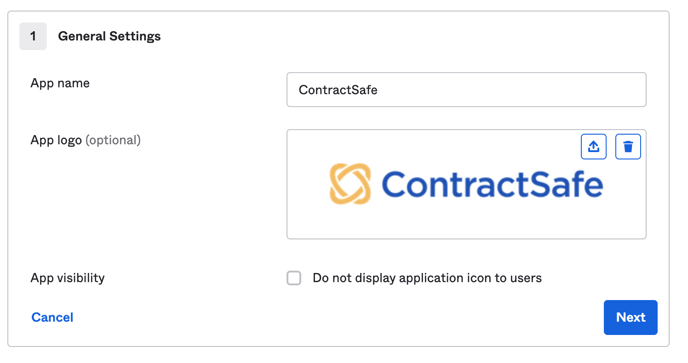Click the 'App visibility' label
Image resolution: width=688 pixels, height=363 pixels.
pyautogui.click(x=67, y=278)
